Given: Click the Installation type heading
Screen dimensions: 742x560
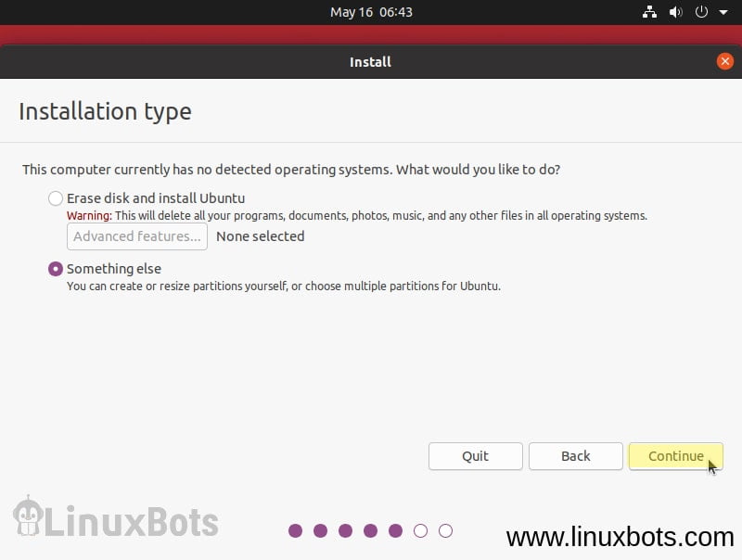Looking at the screenshot, I should 105,111.
